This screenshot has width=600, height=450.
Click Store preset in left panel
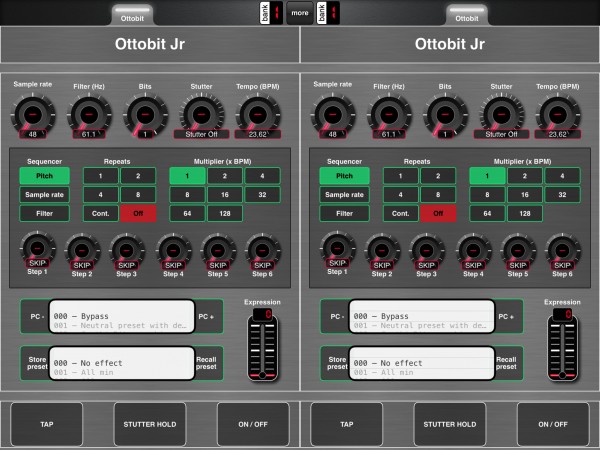pyautogui.click(x=37, y=363)
